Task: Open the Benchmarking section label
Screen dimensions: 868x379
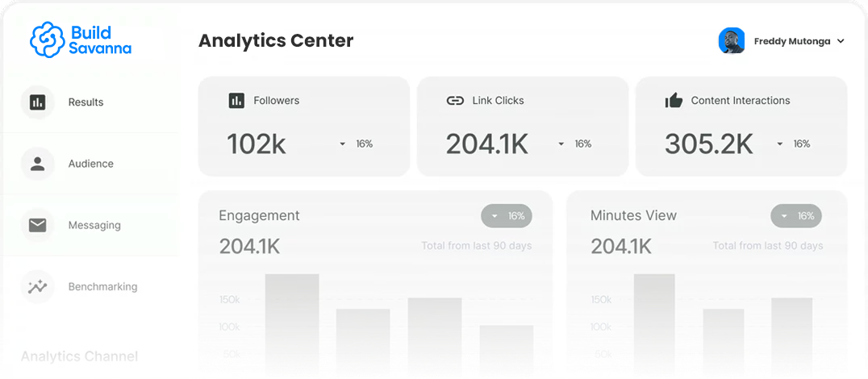Action: click(x=102, y=286)
